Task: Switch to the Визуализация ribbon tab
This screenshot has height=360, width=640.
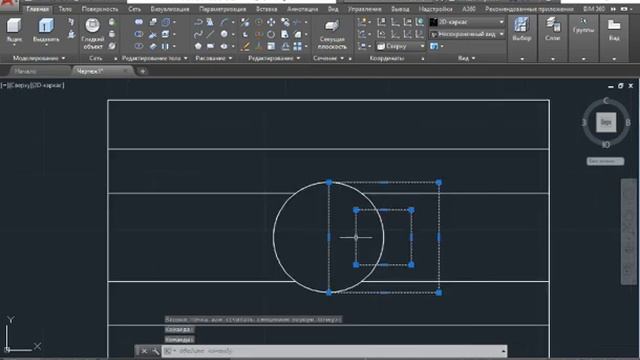Action: [x=169, y=9]
